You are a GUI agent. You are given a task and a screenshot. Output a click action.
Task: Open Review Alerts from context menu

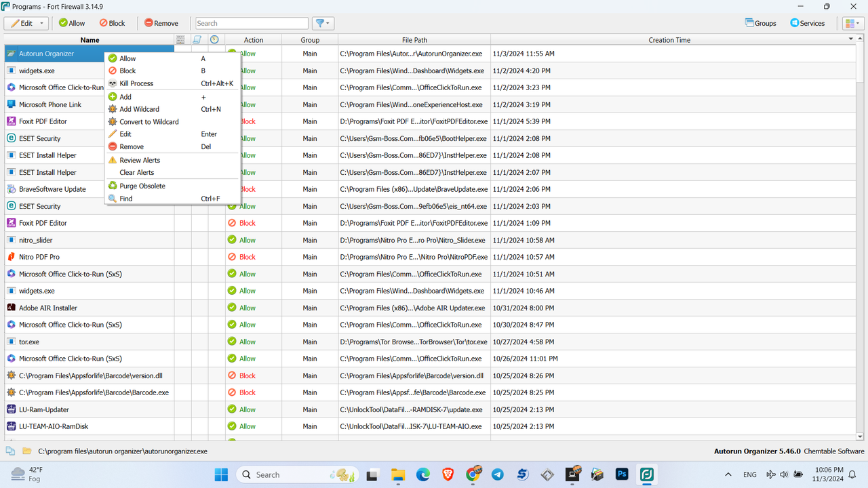pos(172,160)
